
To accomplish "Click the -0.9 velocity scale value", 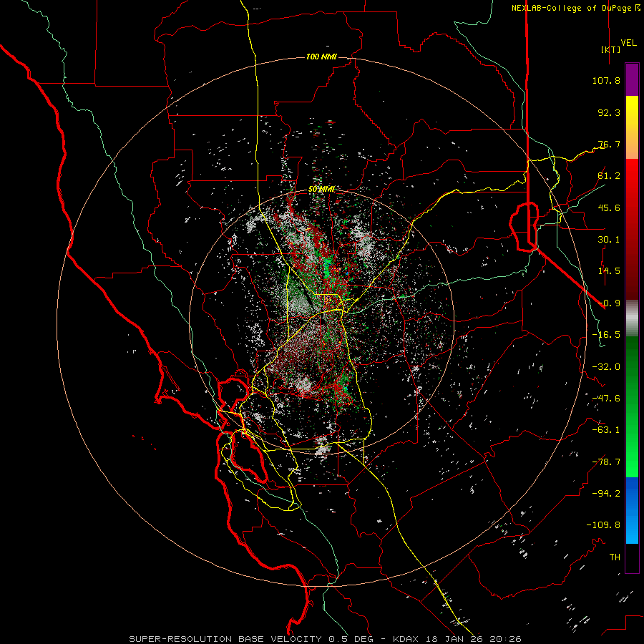I will [609, 303].
